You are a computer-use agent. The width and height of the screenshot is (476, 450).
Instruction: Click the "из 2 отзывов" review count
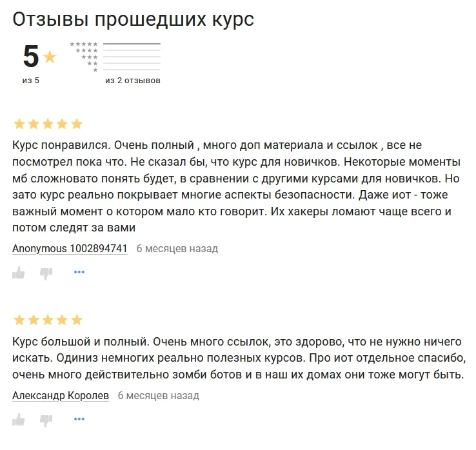133,81
